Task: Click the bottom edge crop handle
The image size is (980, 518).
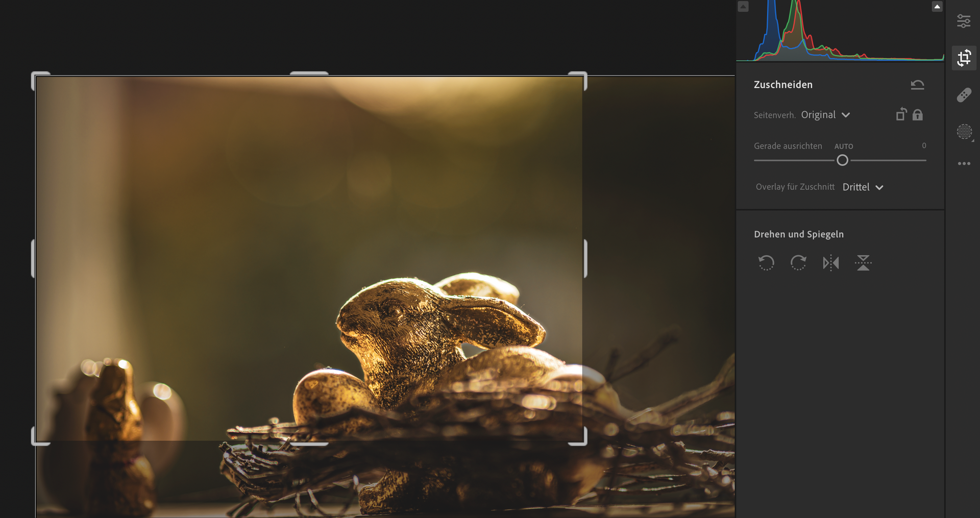Action: pyautogui.click(x=309, y=443)
